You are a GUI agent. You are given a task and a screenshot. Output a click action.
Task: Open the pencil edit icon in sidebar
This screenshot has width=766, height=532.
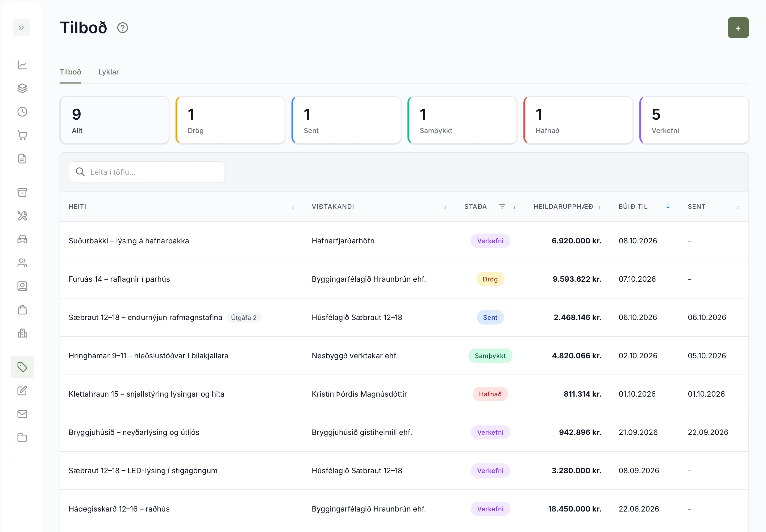[x=22, y=391]
